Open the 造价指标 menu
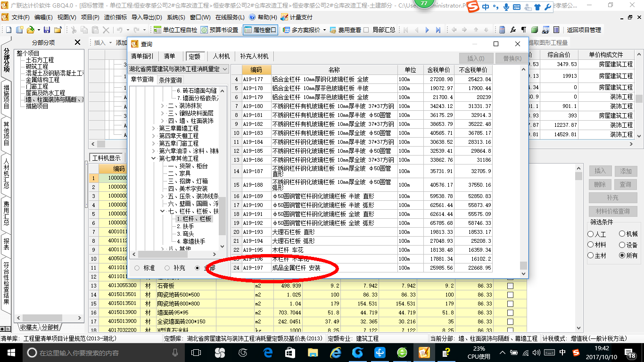 point(115,17)
